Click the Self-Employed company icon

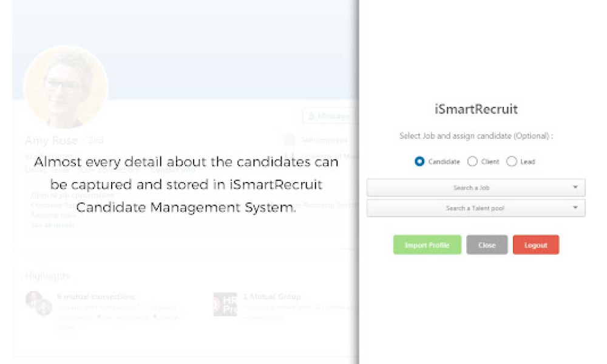coord(290,140)
